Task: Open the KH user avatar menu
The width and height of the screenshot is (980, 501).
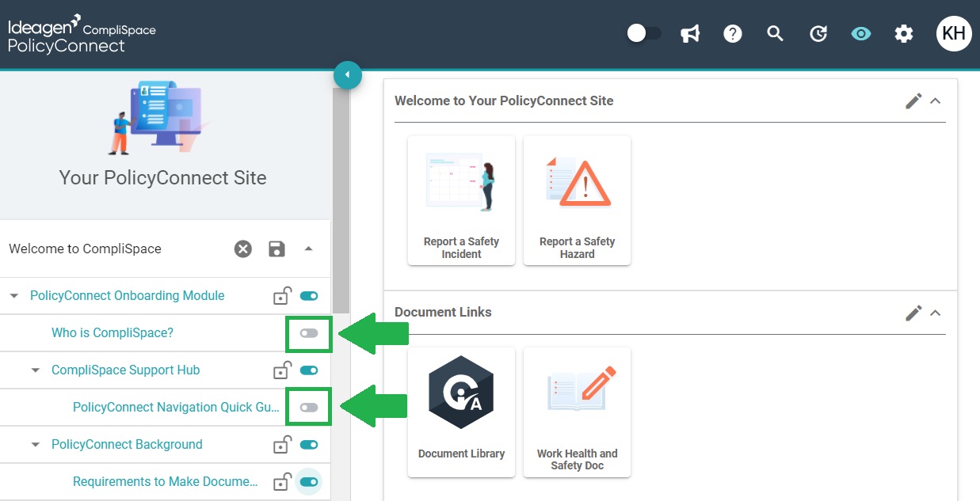Action: tap(954, 33)
